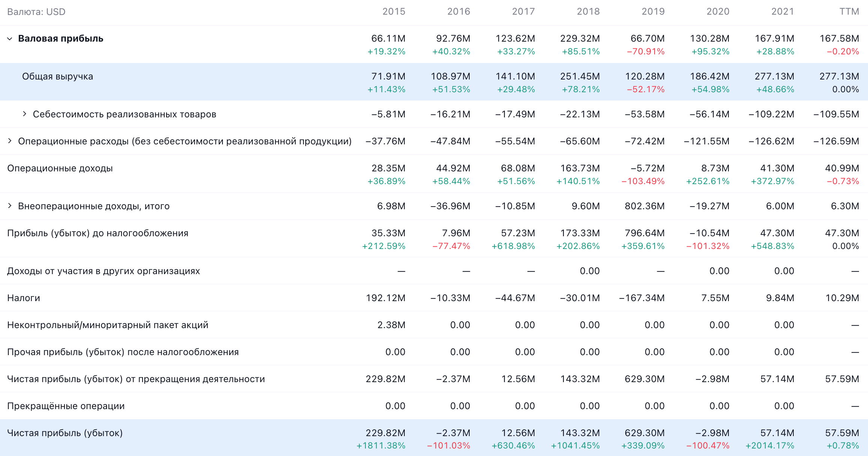This screenshot has width=868, height=456.
Task: Click the +372.97% operating income change
Action: click(773, 181)
